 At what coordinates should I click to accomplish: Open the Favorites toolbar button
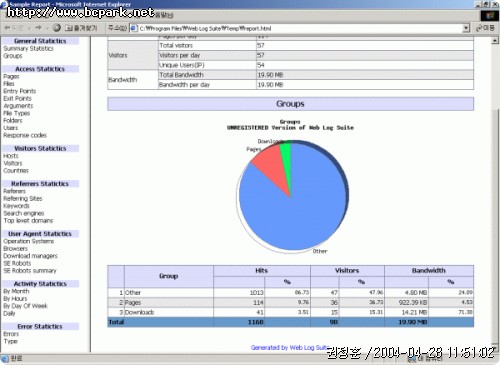81,28
